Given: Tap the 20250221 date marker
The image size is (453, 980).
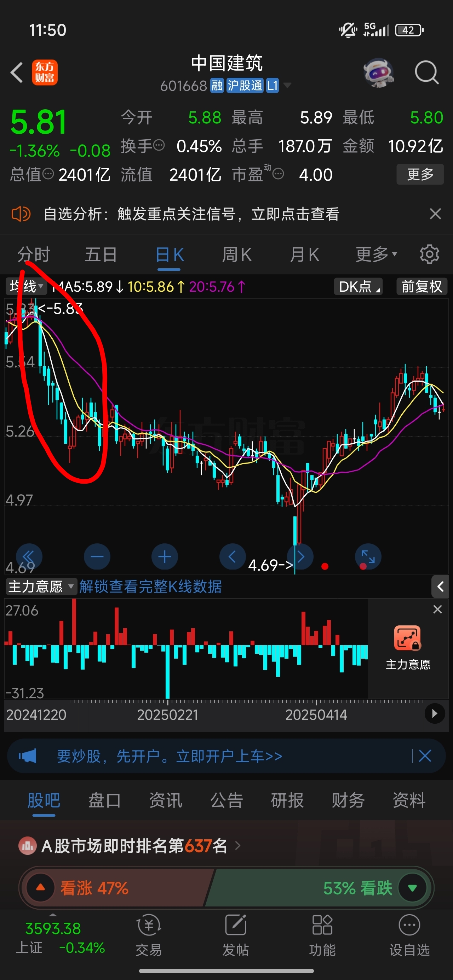Looking at the screenshot, I should 168,714.
